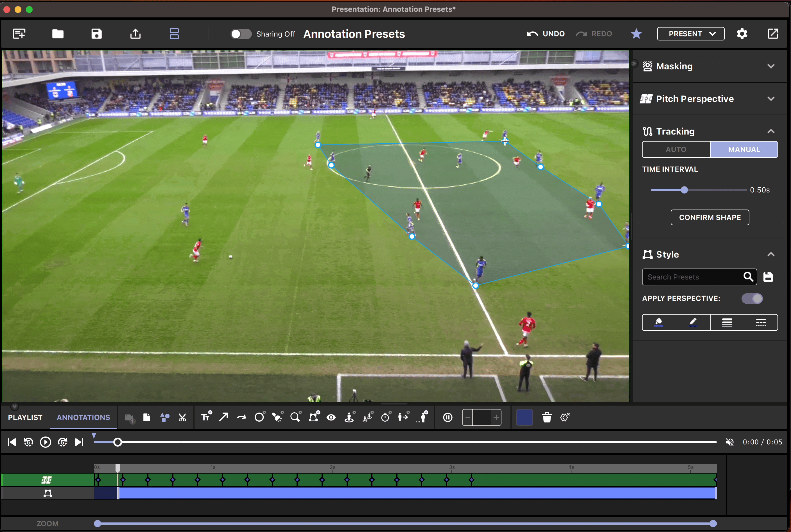
Task: Switch to the ANNOTATIONS tab
Action: click(x=83, y=417)
